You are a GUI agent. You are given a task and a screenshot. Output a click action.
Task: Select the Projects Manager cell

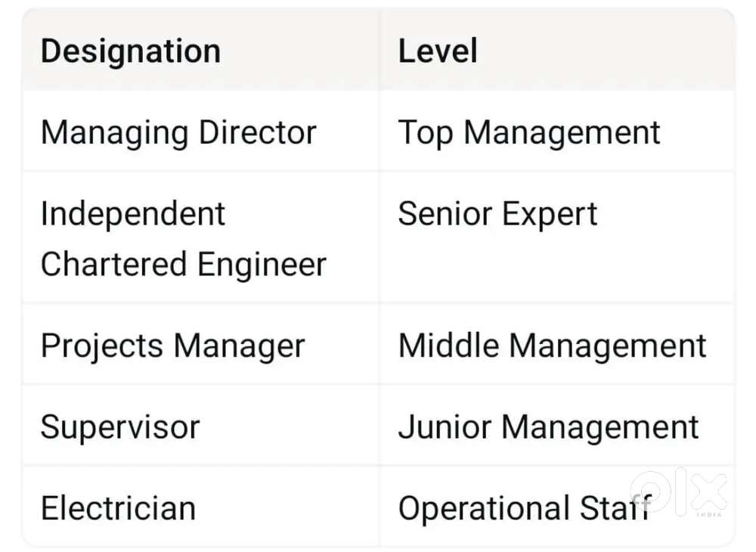[172, 346]
